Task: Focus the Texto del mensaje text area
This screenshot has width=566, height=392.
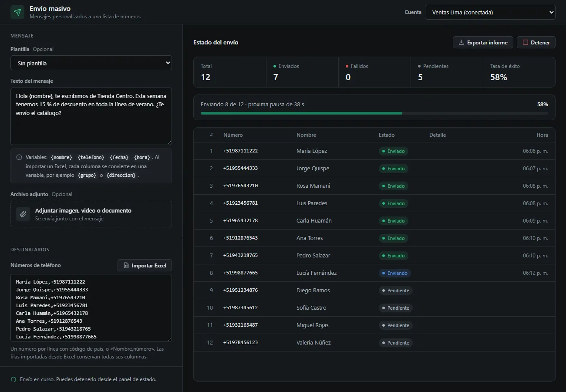Action: tap(91, 116)
